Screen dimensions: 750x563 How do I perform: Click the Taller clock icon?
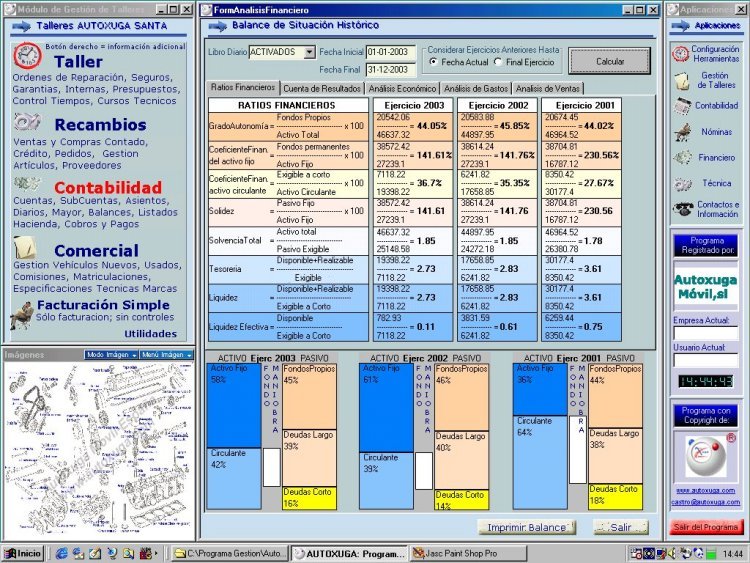point(27,56)
